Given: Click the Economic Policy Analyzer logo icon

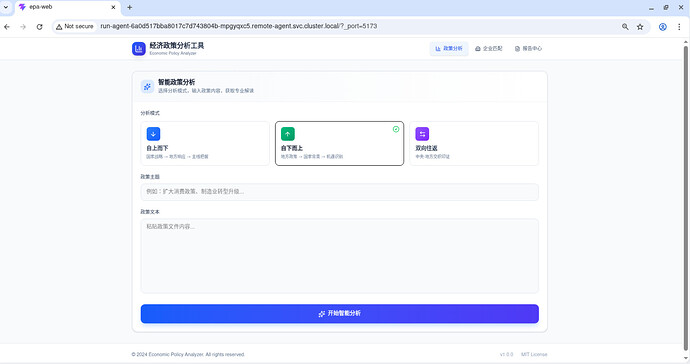Looking at the screenshot, I should click(x=139, y=48).
